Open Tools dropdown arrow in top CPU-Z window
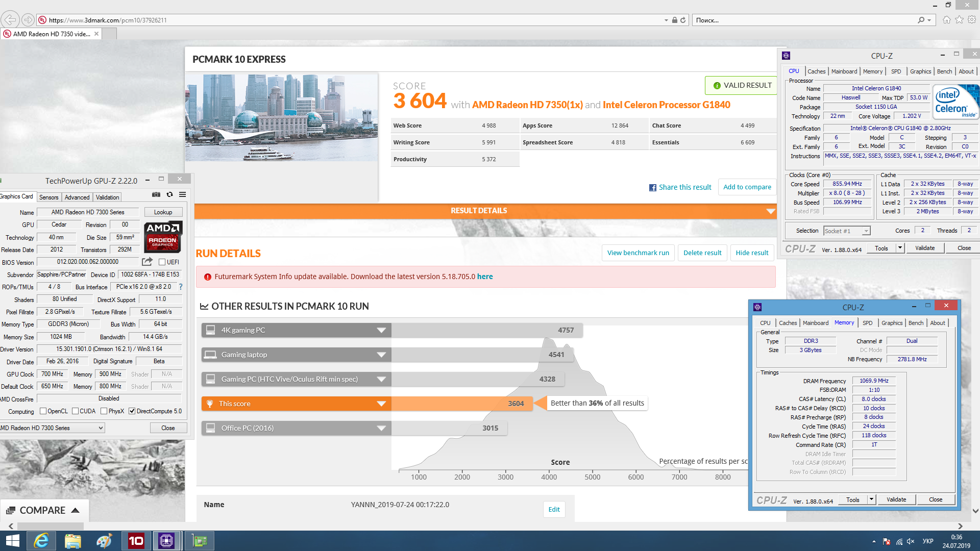 [900, 248]
